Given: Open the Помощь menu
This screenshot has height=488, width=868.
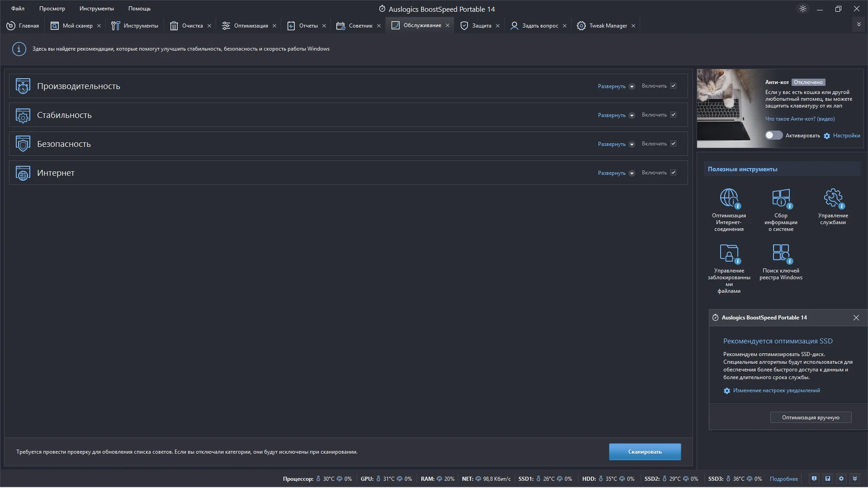Looking at the screenshot, I should point(139,9).
